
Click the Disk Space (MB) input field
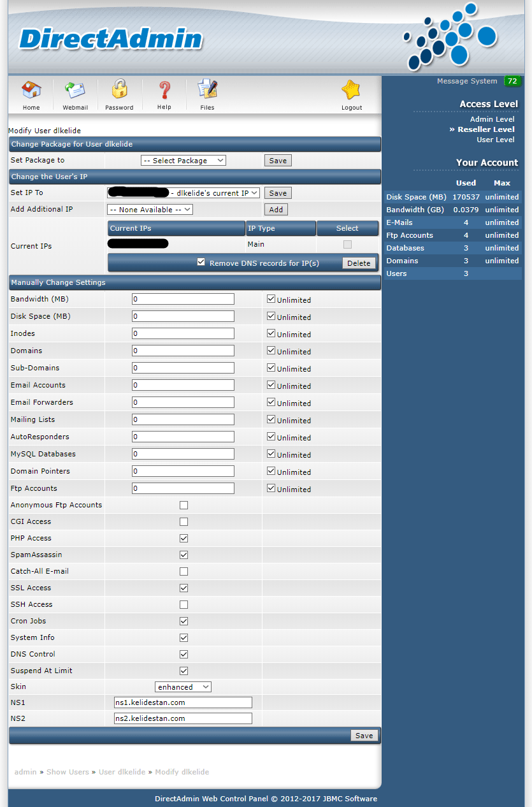(x=183, y=316)
